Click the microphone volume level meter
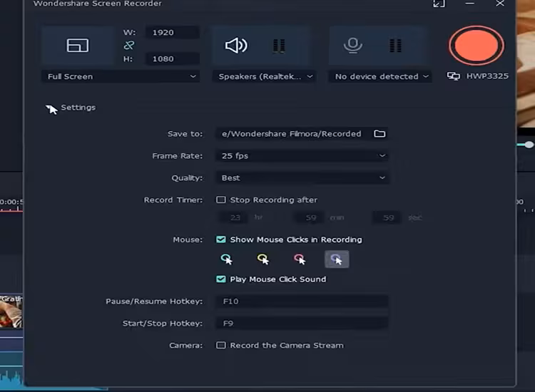Screen dimensions: 535x392 (x=395, y=46)
